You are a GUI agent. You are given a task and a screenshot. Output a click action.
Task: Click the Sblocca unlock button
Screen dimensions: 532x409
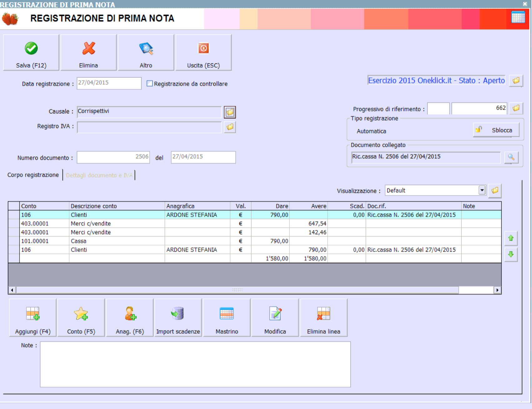[496, 130]
